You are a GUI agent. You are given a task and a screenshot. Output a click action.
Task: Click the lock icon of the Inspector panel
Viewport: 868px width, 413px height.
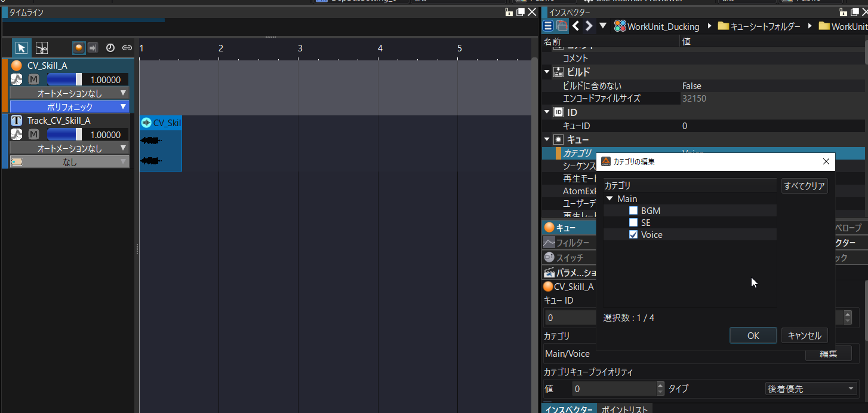842,12
